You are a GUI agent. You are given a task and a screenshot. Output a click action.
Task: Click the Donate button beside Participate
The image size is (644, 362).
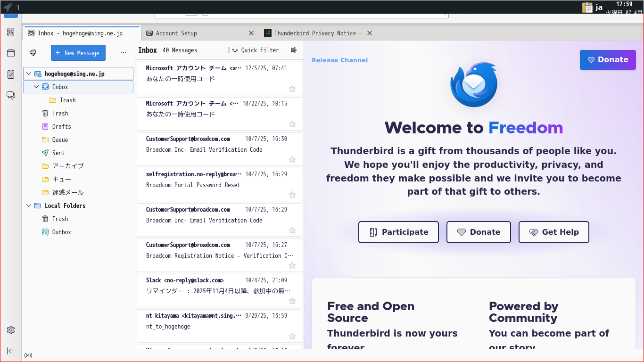coord(479,232)
